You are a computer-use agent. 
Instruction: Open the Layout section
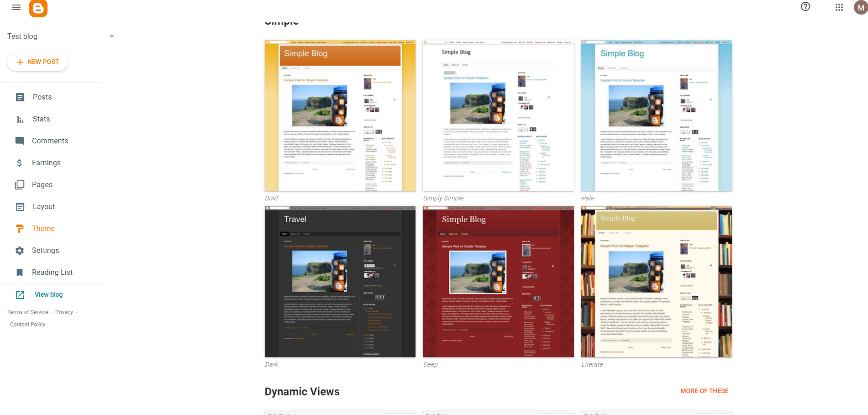pyautogui.click(x=44, y=206)
